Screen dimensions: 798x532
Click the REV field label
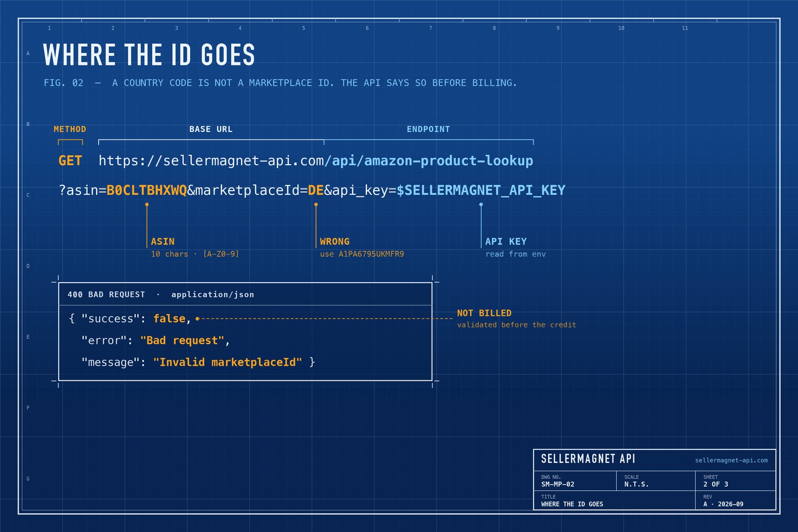point(708,497)
